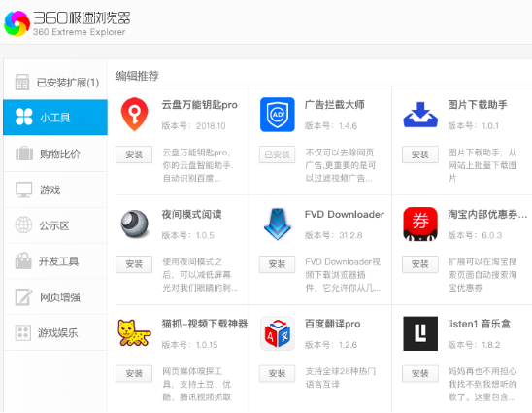Click version text 1.4.6

point(349,126)
